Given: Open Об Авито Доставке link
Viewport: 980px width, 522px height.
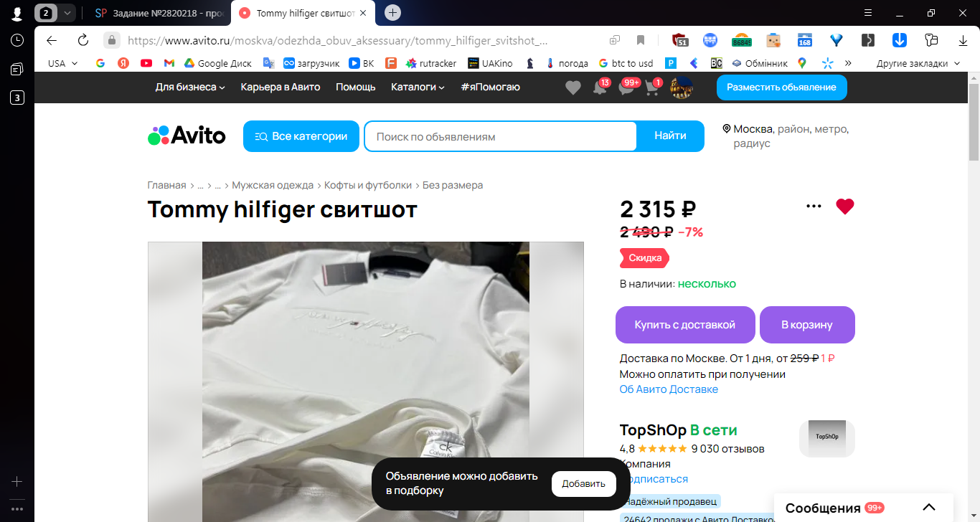Looking at the screenshot, I should click(669, 389).
